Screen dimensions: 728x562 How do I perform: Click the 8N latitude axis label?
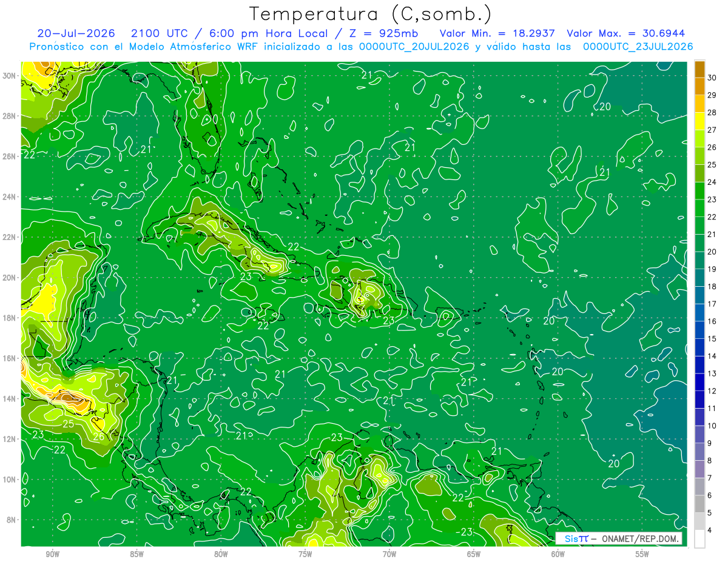pos(11,520)
